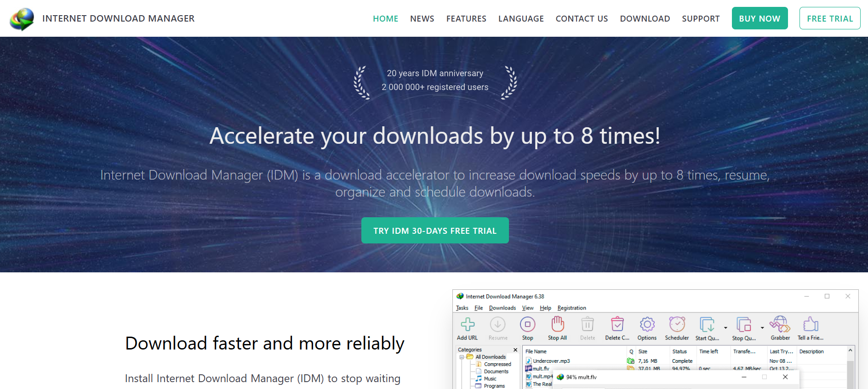Viewport: 868px width, 389px height.
Task: Click the IDM globe logo in header
Action: (x=22, y=19)
